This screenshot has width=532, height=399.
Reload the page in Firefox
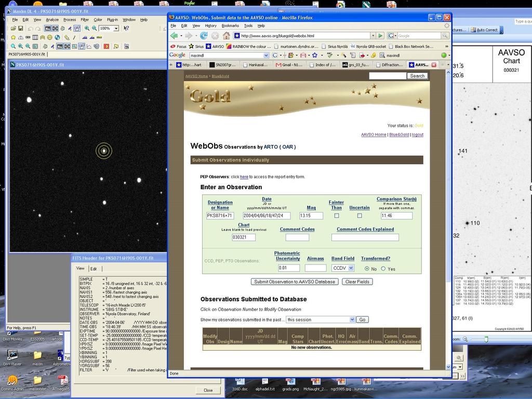tap(204, 36)
